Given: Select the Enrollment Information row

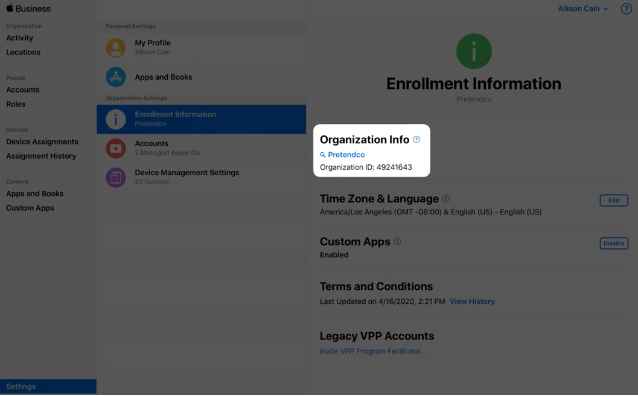Looking at the screenshot, I should (x=201, y=119).
